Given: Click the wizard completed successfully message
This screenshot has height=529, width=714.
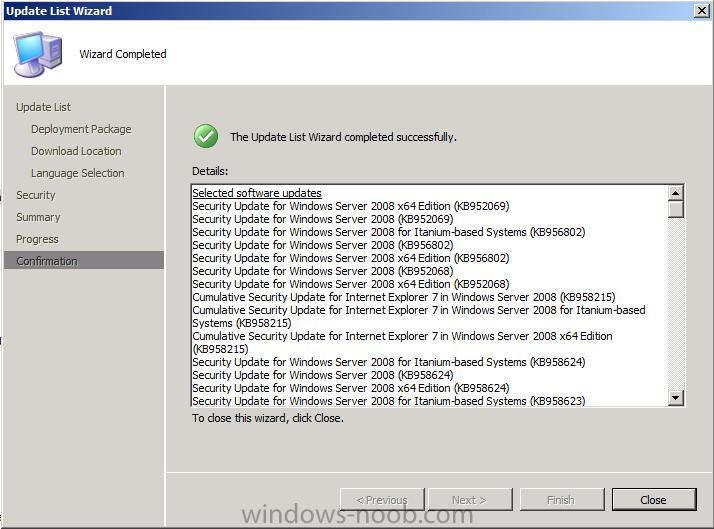Looking at the screenshot, I should (343, 137).
